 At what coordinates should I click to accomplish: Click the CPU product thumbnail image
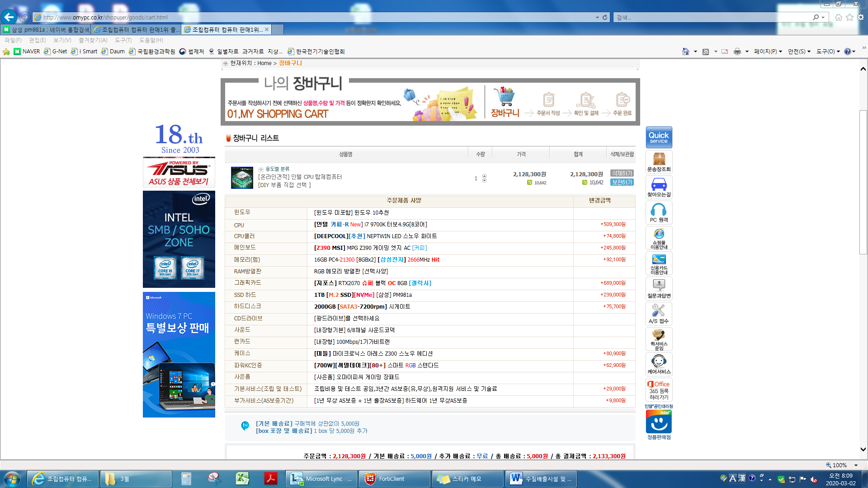242,178
